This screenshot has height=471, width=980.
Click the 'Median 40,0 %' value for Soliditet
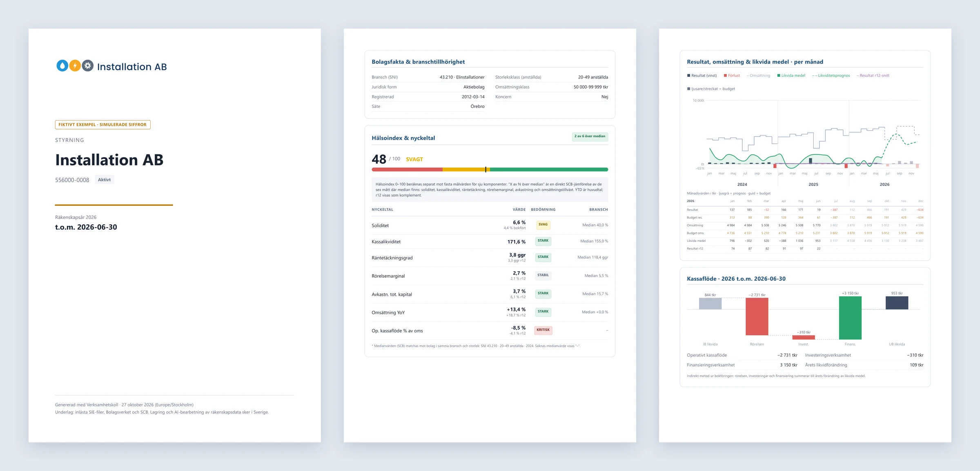[x=595, y=225]
